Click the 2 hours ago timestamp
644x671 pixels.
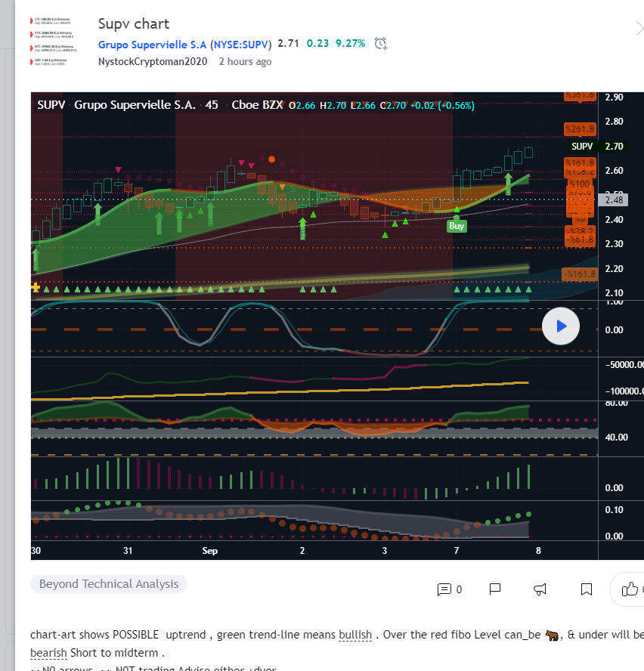(x=245, y=62)
